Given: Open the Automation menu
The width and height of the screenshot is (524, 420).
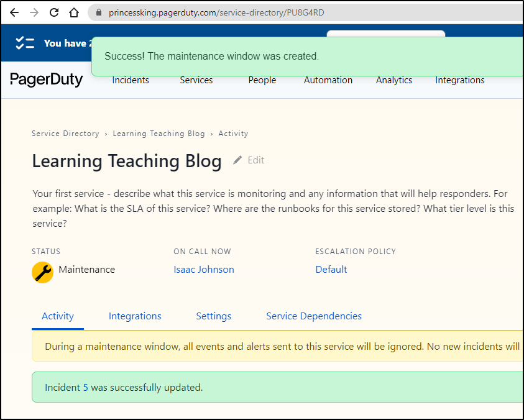Looking at the screenshot, I should pyautogui.click(x=328, y=80).
